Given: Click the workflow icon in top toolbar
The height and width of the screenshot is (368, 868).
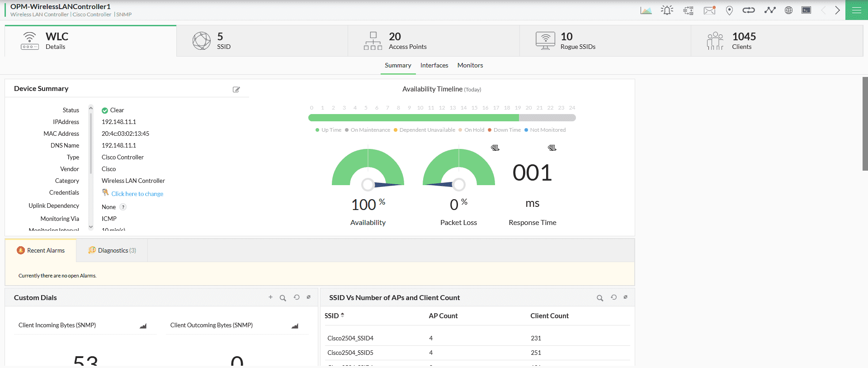Looking at the screenshot, I should point(688,10).
